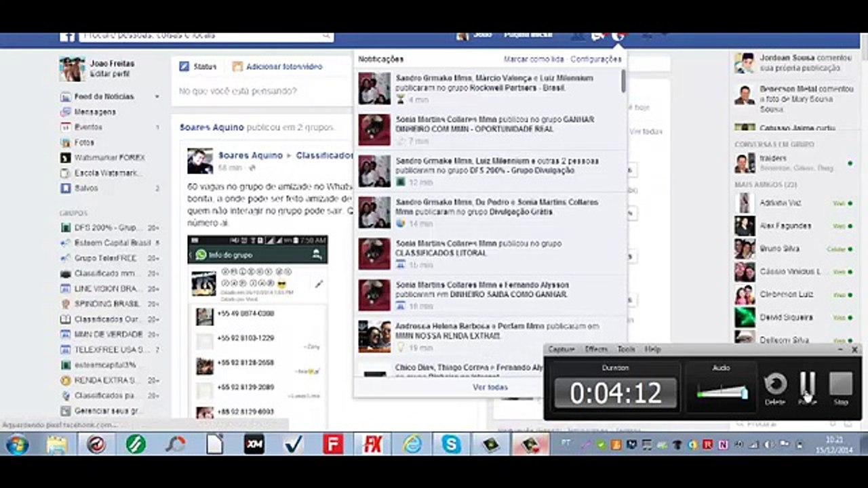Open the CLASSIFICADOS LITORAL notification
Viewport: 868px width, 488px height.
(x=490, y=253)
